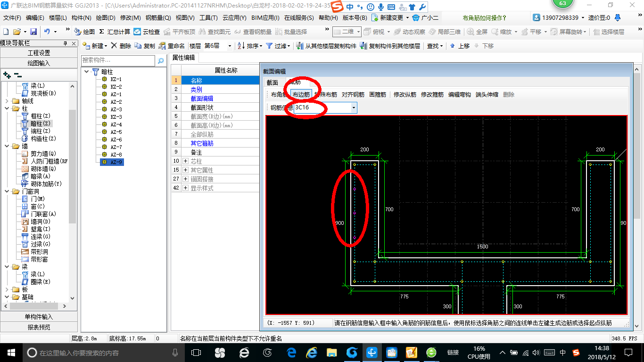Open the 过滤 filter dropdown

tap(278, 46)
